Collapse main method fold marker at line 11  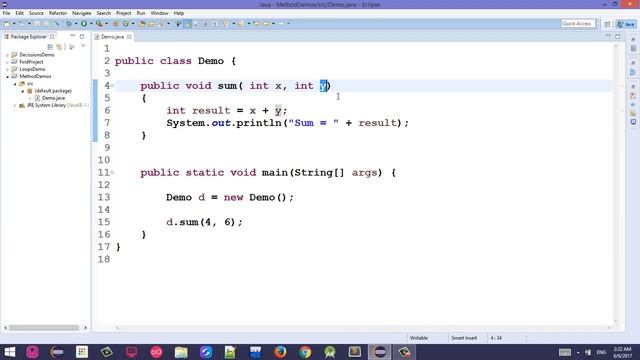(112, 173)
